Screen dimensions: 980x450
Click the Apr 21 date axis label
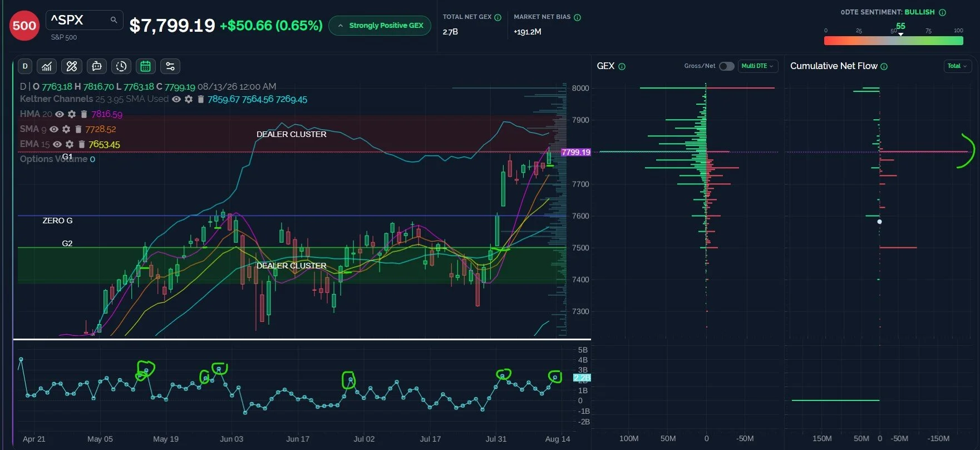34,439
